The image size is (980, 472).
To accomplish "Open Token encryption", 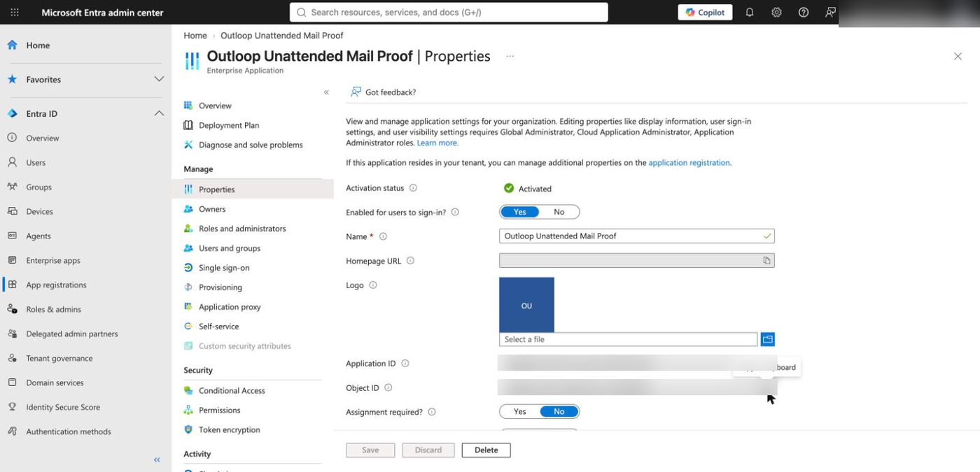I will (229, 430).
